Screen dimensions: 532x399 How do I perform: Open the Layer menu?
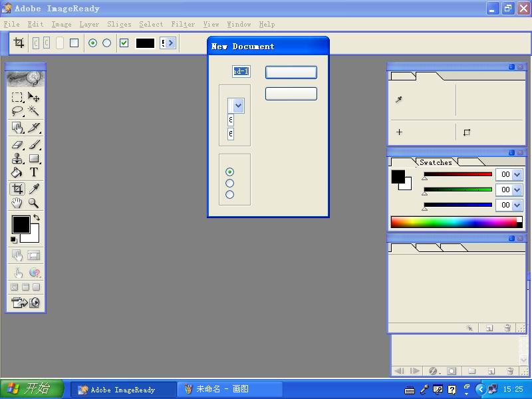tap(89, 25)
